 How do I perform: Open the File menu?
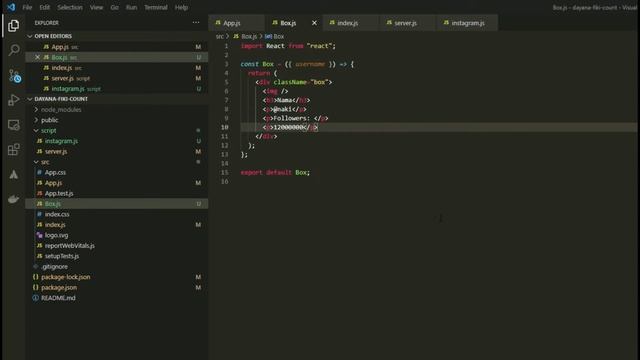(x=27, y=7)
